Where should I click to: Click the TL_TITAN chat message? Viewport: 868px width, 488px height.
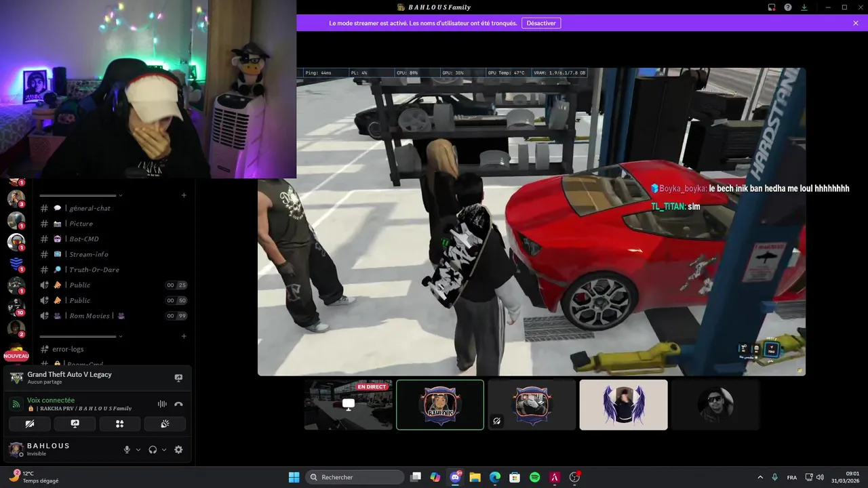675,206
